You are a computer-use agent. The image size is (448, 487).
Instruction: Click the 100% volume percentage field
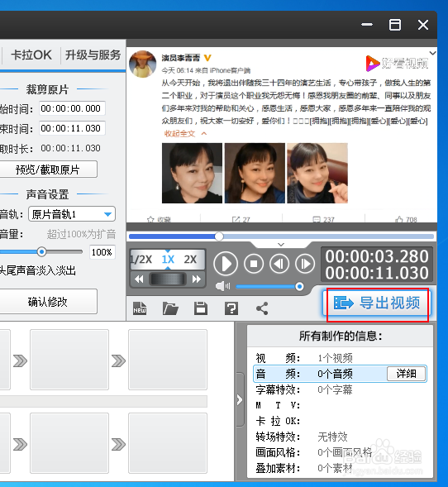point(102,252)
